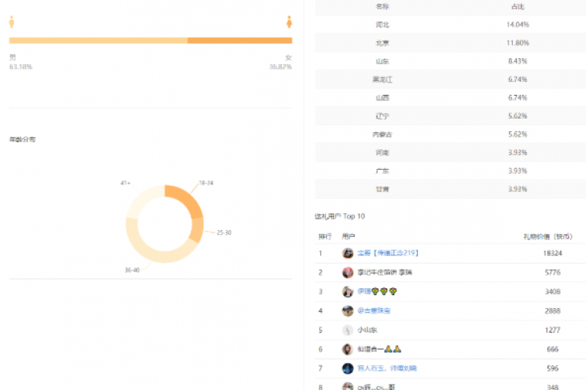588x390 pixels.
Task: Select the 河北 province name cell
Action: (382, 24)
